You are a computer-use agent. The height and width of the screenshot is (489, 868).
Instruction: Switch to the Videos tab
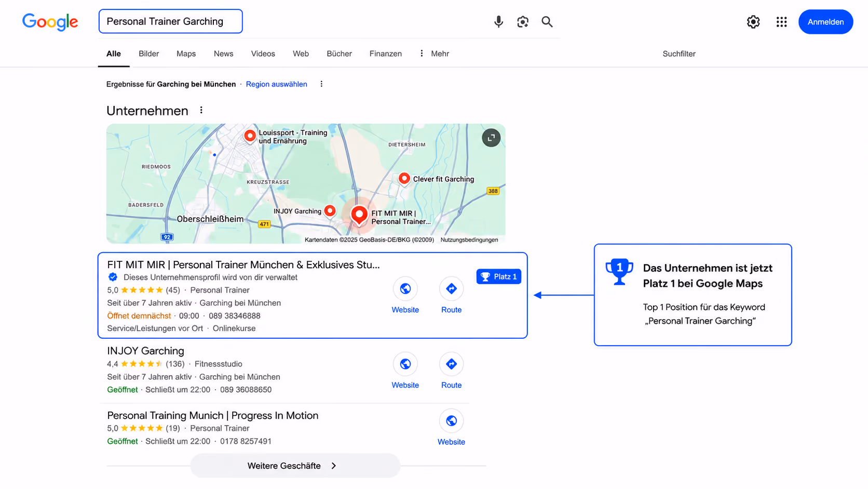click(x=263, y=54)
